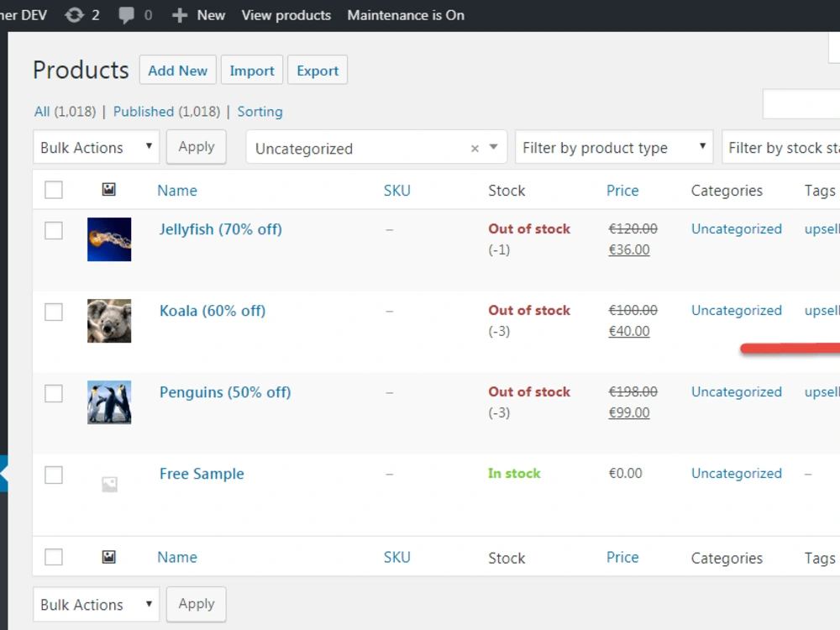
Task: Sort by Price in table footer
Action: click(x=622, y=557)
